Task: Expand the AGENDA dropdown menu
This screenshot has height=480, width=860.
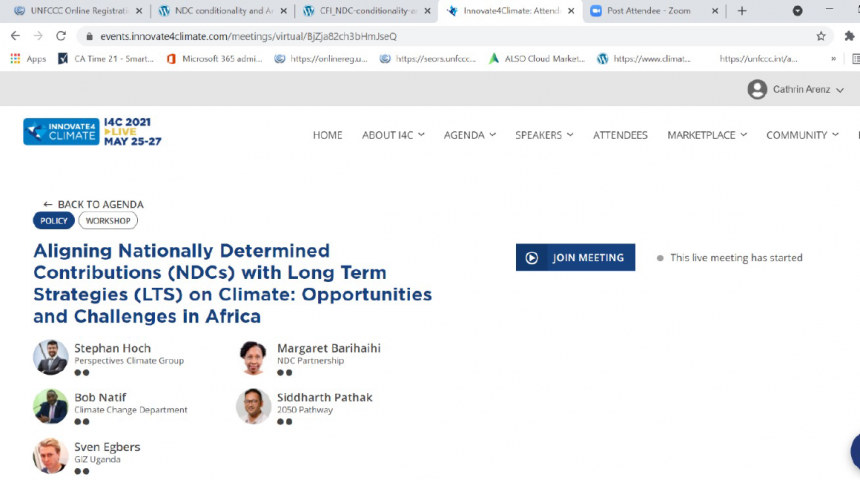Action: coord(470,135)
